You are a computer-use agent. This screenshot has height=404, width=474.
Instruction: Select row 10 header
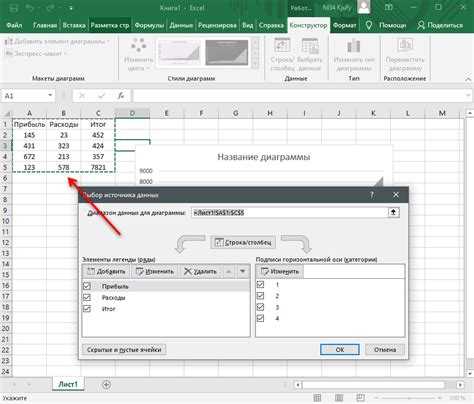5,221
